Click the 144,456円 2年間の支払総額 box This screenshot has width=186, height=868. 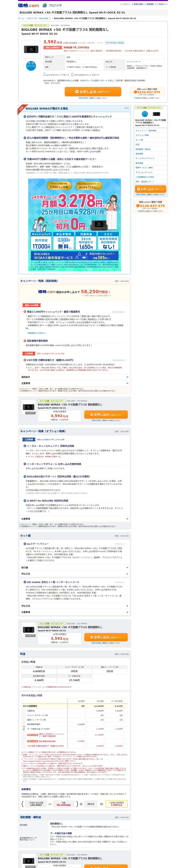pos(36,804)
